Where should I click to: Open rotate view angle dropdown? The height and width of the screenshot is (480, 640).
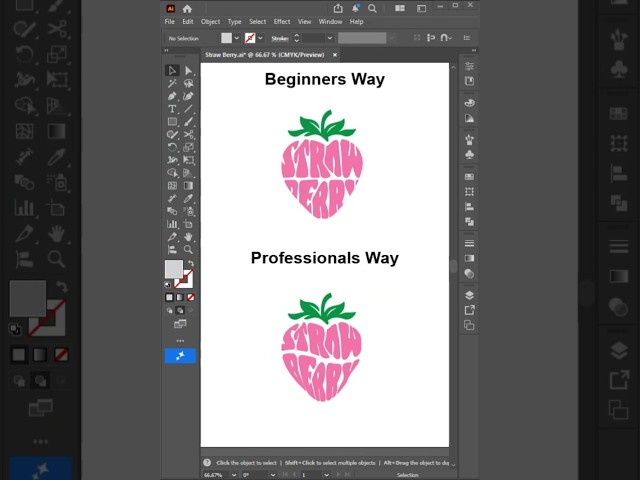coord(273,475)
